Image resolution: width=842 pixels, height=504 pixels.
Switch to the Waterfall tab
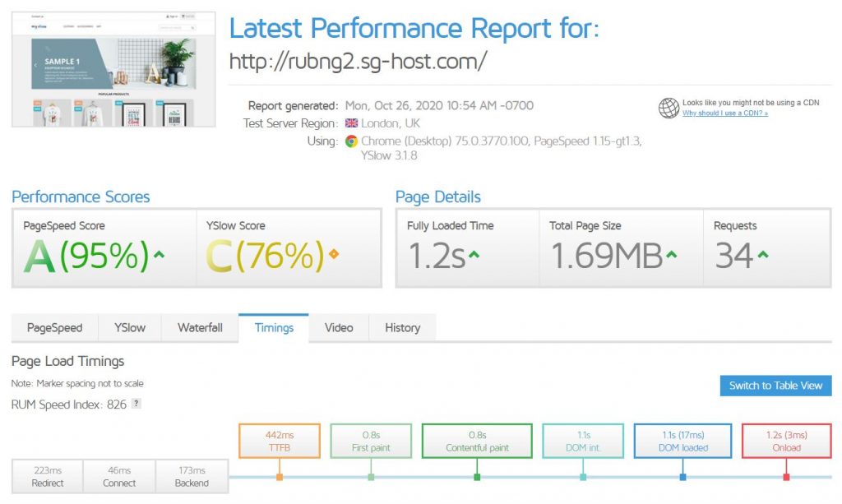click(x=200, y=327)
